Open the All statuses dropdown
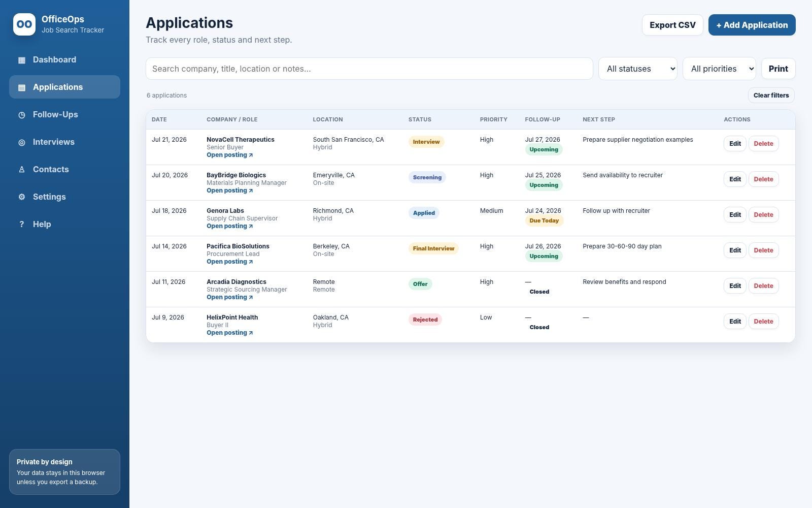Screen dimensions: 812x508 coord(638,69)
